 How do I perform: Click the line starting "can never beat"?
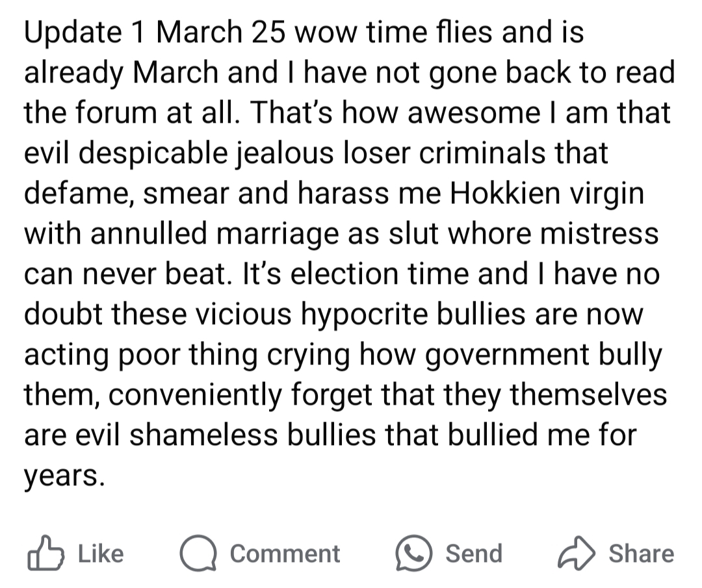(341, 274)
